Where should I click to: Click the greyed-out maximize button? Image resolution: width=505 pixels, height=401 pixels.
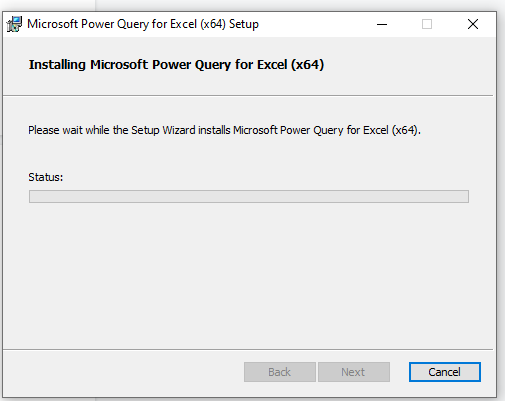point(427,24)
